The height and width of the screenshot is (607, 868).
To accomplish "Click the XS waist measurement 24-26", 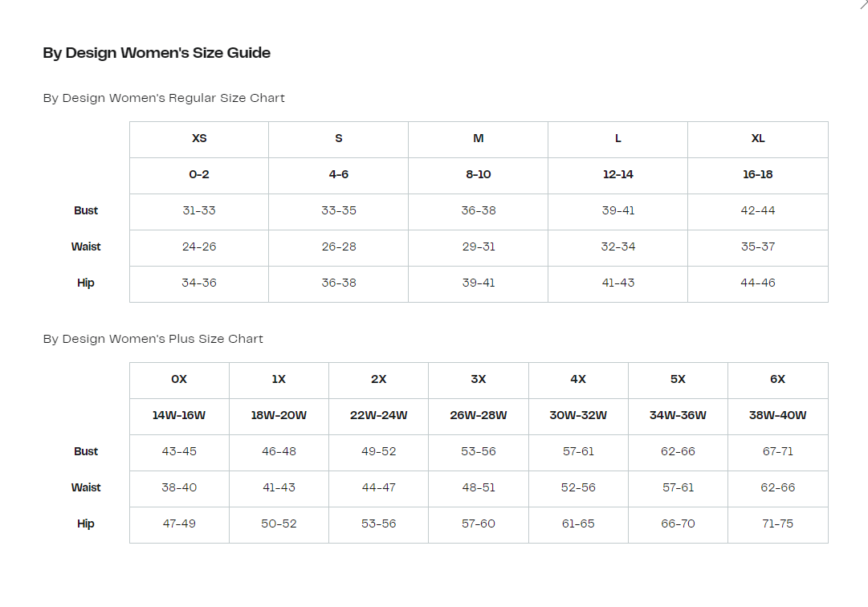I will pyautogui.click(x=199, y=246).
